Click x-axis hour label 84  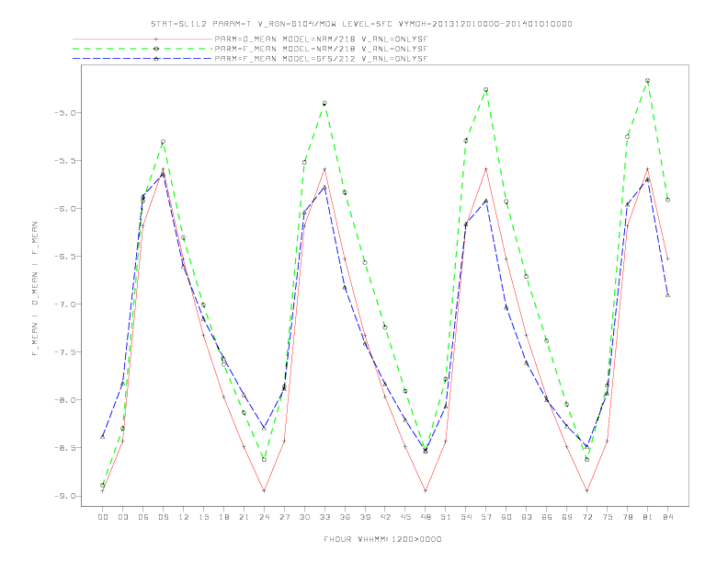coord(667,517)
